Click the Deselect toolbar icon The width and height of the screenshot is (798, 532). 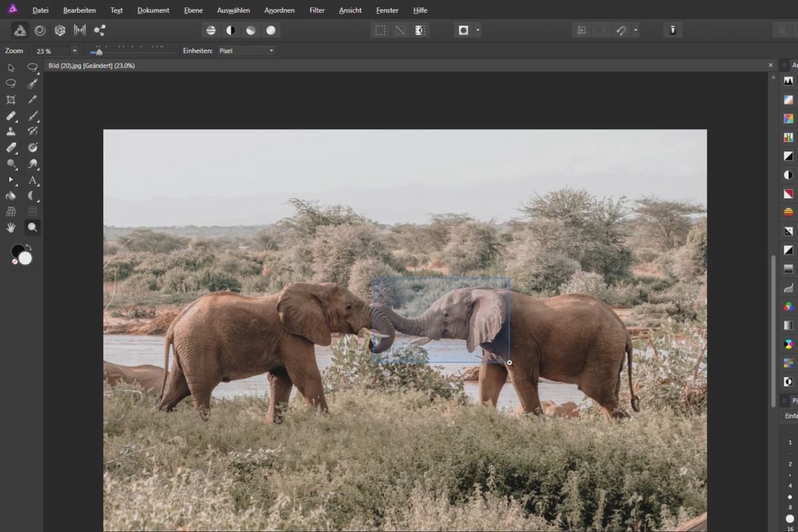400,30
